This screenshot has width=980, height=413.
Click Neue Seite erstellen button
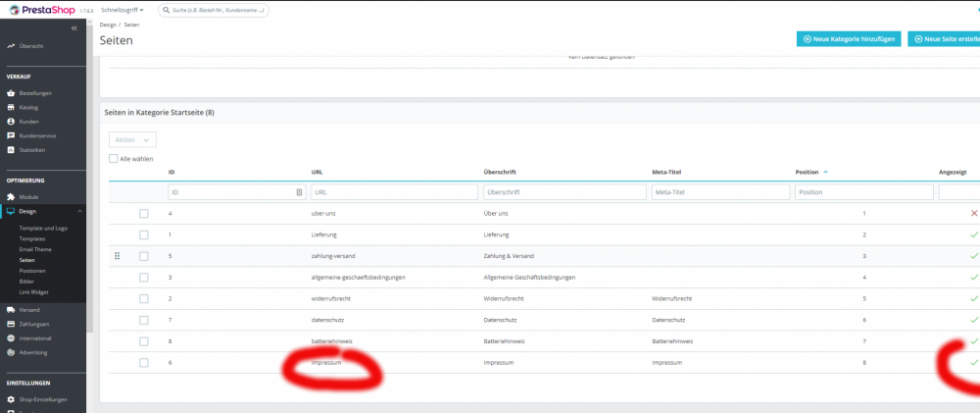pos(944,39)
